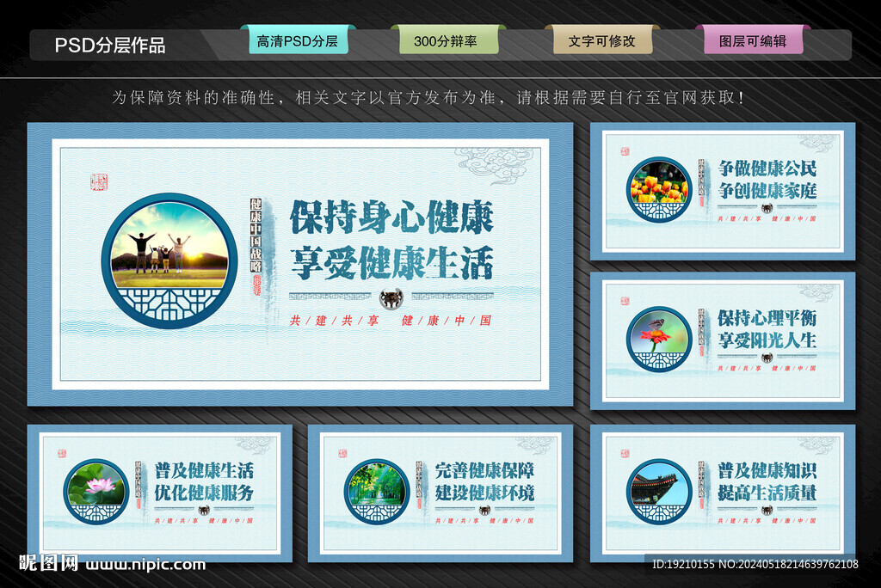Click the 享受阳光人生 text line
The height and width of the screenshot is (588, 881).
pyautogui.click(x=767, y=340)
